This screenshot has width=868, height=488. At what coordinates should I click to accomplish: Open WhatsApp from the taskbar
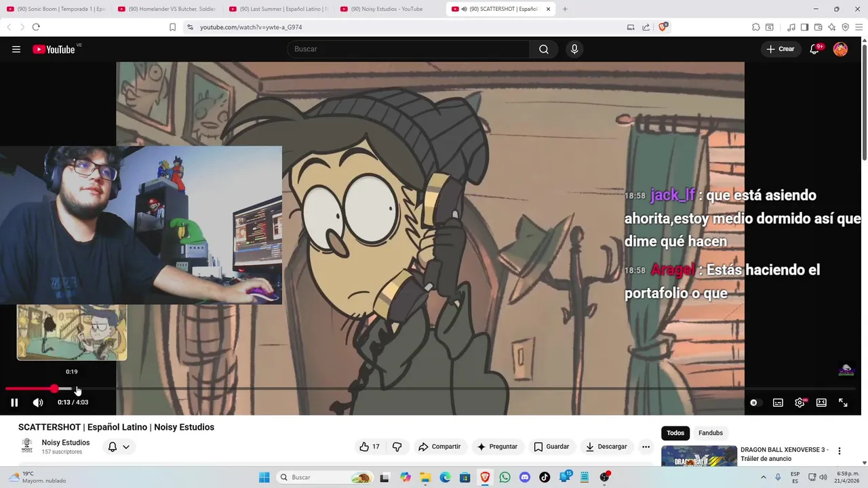[x=505, y=477]
